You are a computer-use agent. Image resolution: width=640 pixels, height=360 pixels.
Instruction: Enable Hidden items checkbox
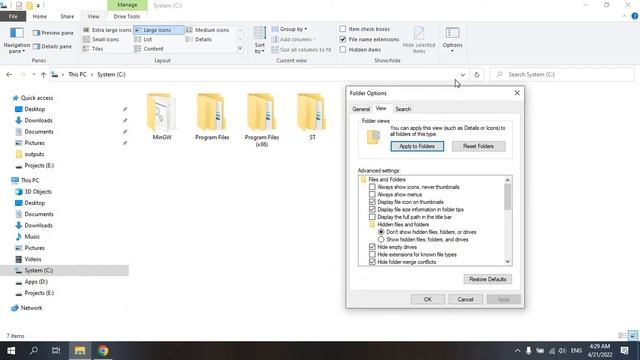pos(342,49)
